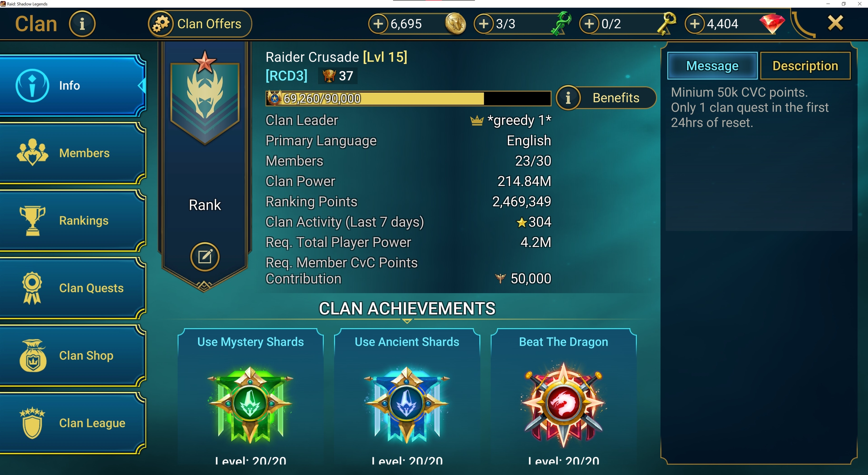Click the plus icon next to silver 6,695
This screenshot has height=475, width=868.
tap(378, 24)
